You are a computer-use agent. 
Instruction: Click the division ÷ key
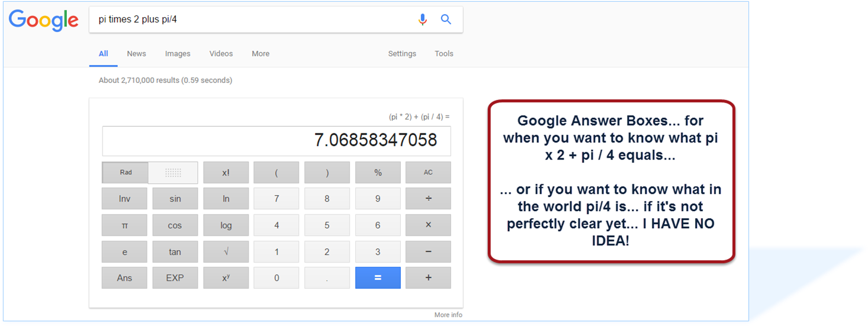click(428, 199)
